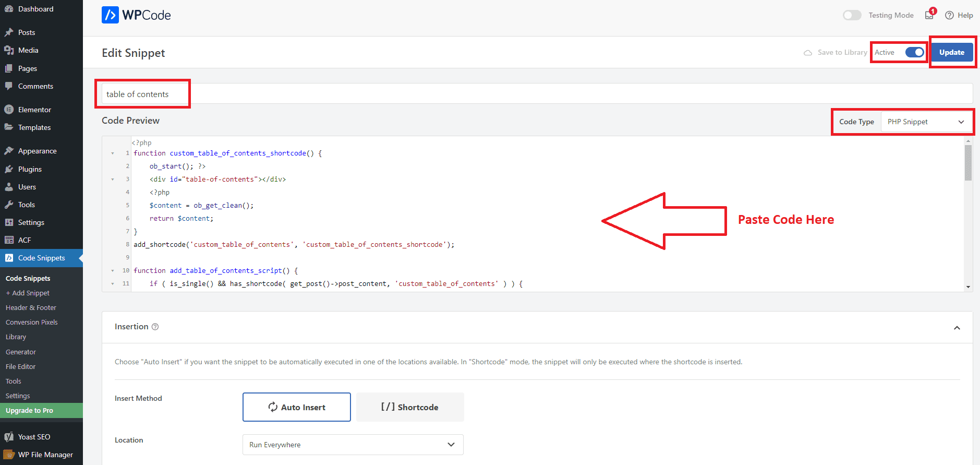Click Upgrade to Pro link
This screenshot has height=465, width=980.
click(x=41, y=411)
